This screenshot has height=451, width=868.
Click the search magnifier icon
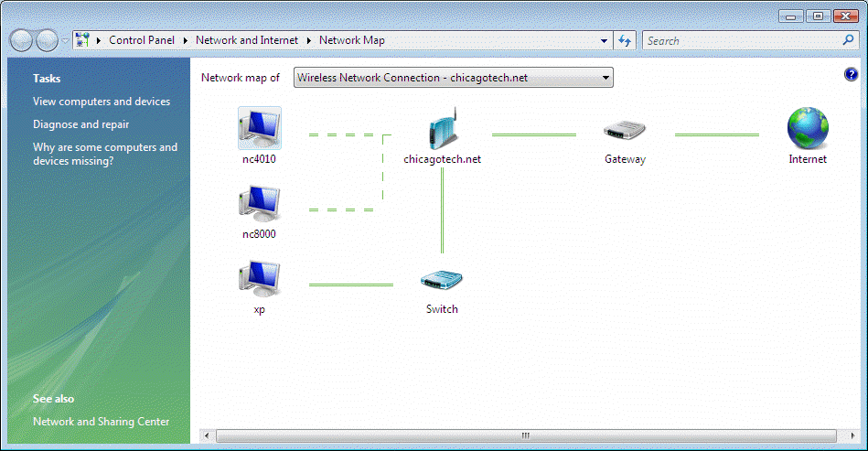pyautogui.click(x=848, y=40)
